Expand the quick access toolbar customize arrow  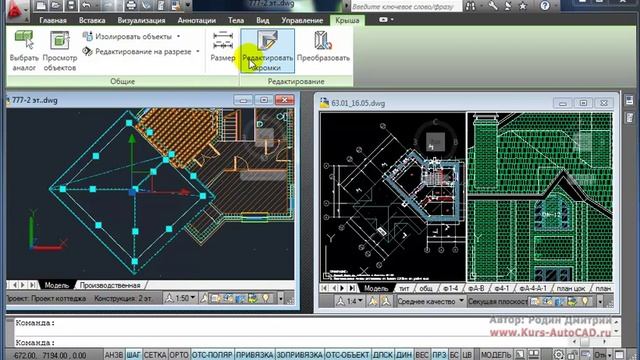click(188, 5)
